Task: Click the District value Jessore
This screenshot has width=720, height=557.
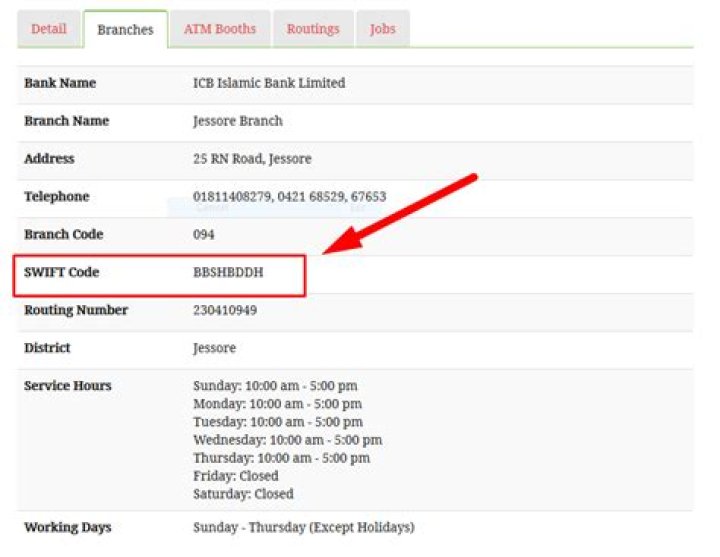Action: click(214, 348)
